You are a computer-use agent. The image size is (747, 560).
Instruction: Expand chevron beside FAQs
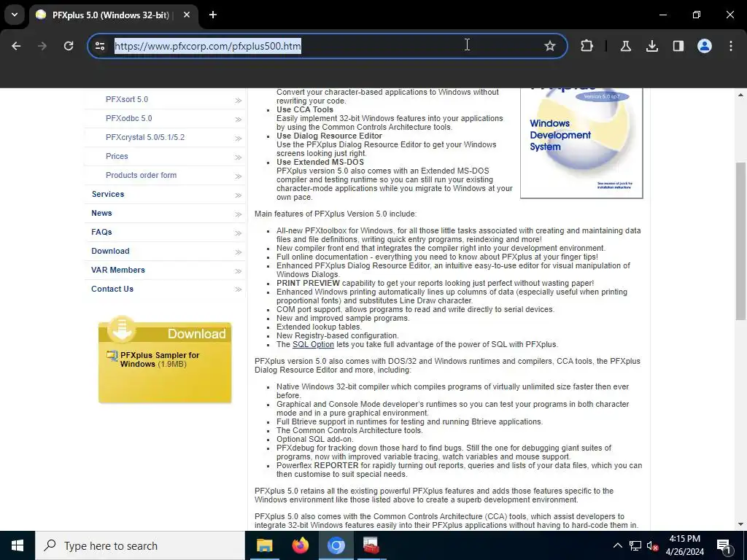[x=239, y=233]
